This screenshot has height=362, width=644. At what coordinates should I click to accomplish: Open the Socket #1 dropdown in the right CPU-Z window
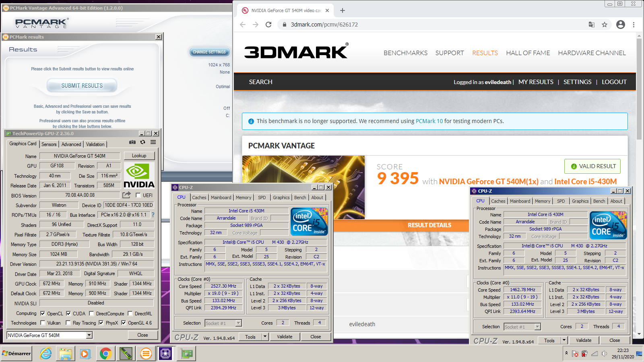537,327
